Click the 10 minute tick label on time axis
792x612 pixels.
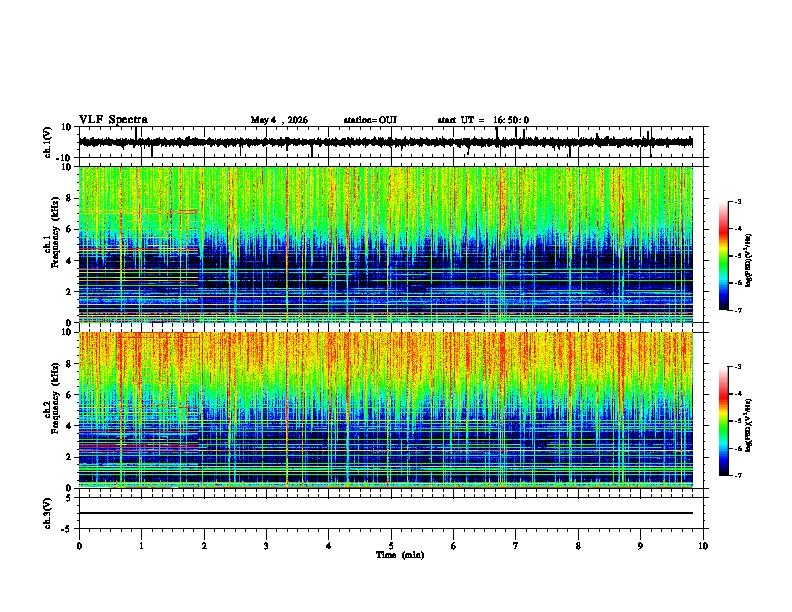point(703,546)
